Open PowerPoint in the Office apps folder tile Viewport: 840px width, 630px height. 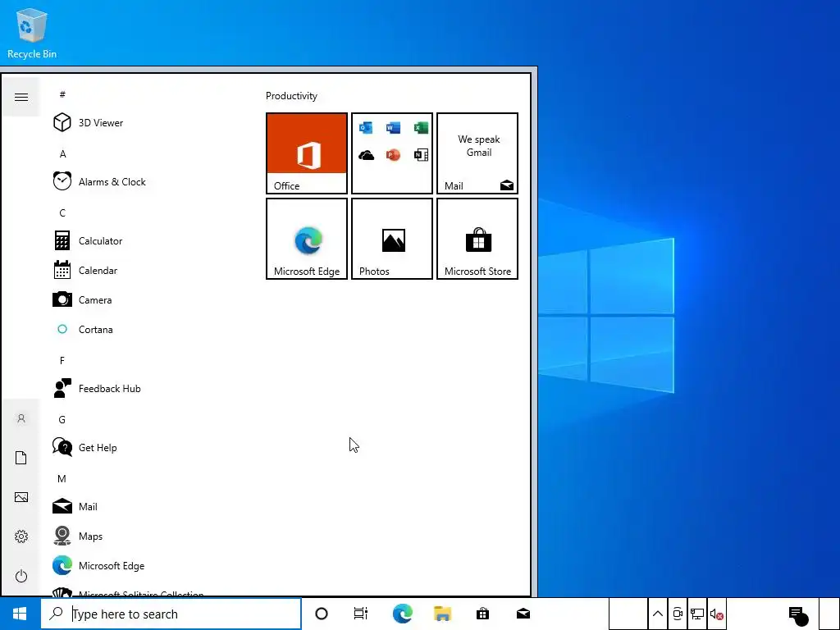point(393,155)
